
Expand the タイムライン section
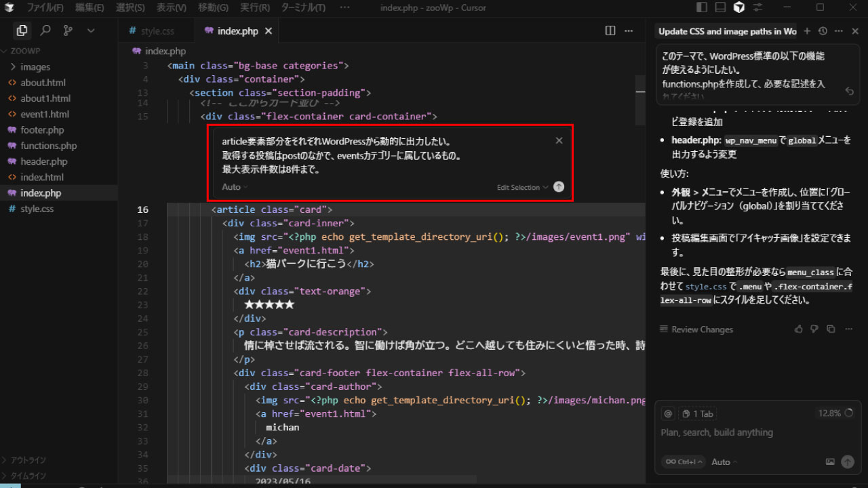59,475
